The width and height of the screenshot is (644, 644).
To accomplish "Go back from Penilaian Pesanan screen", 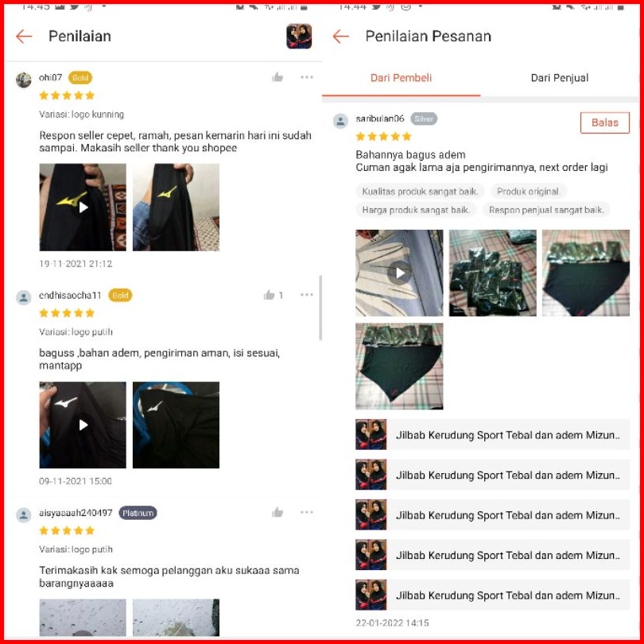I will point(340,37).
